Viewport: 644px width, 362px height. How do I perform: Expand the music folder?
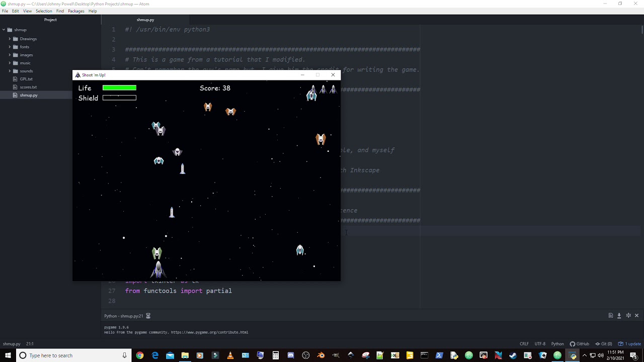click(x=9, y=63)
